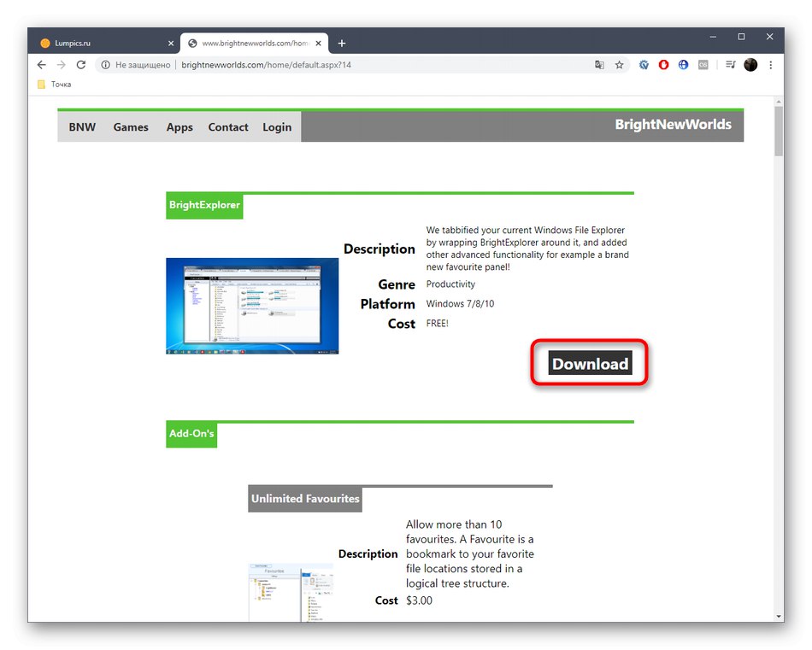This screenshot has height=650, width=812.
Task: Bookmark this page with the star icon
Action: pos(620,65)
